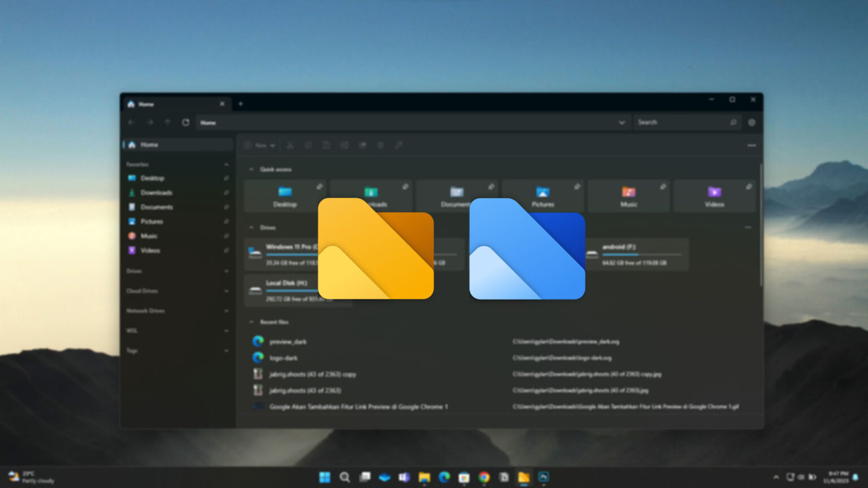
Task: Collapse the Recent files group
Action: [x=251, y=322]
